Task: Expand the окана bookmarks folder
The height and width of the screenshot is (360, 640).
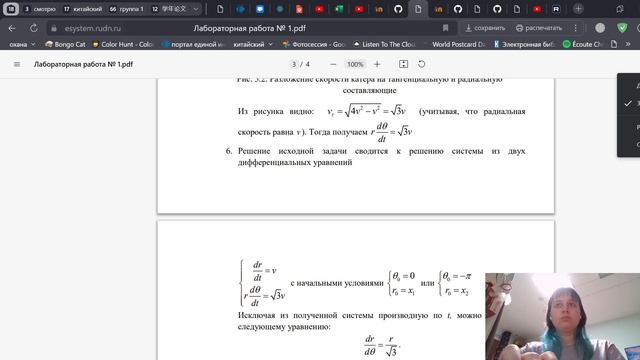Action: point(22,44)
